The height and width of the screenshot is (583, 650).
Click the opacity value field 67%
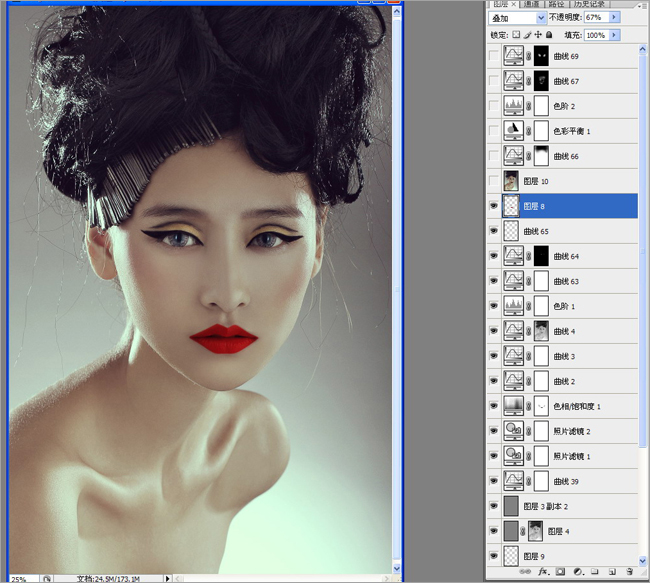[597, 17]
